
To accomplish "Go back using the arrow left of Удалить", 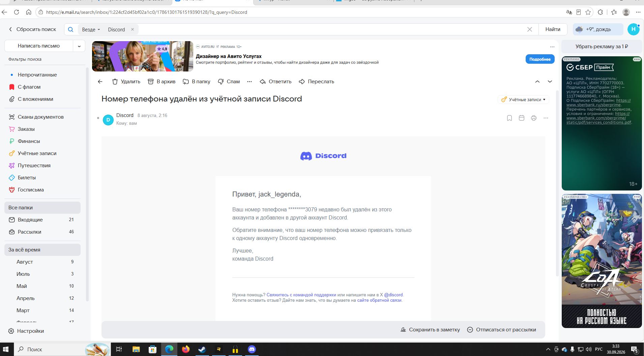I will click(100, 82).
